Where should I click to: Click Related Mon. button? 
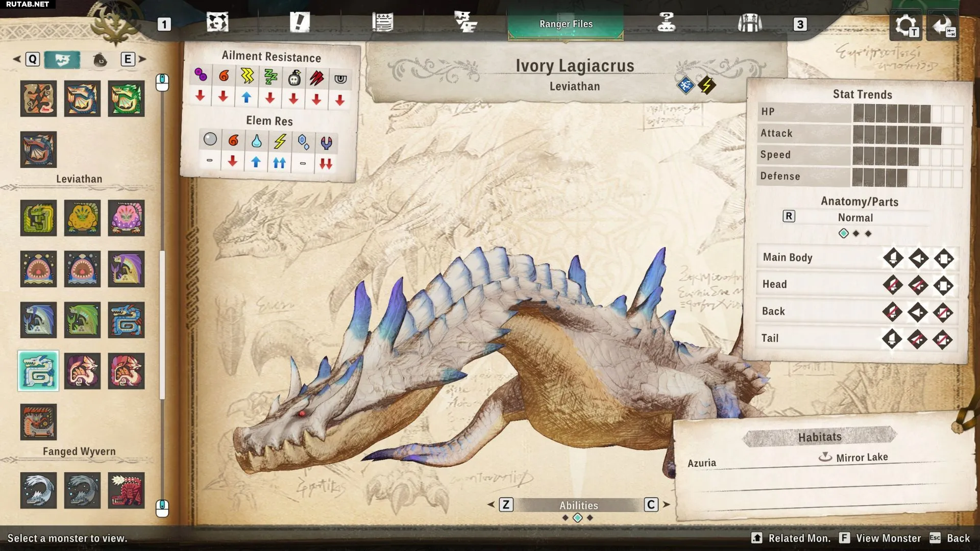pyautogui.click(x=799, y=538)
